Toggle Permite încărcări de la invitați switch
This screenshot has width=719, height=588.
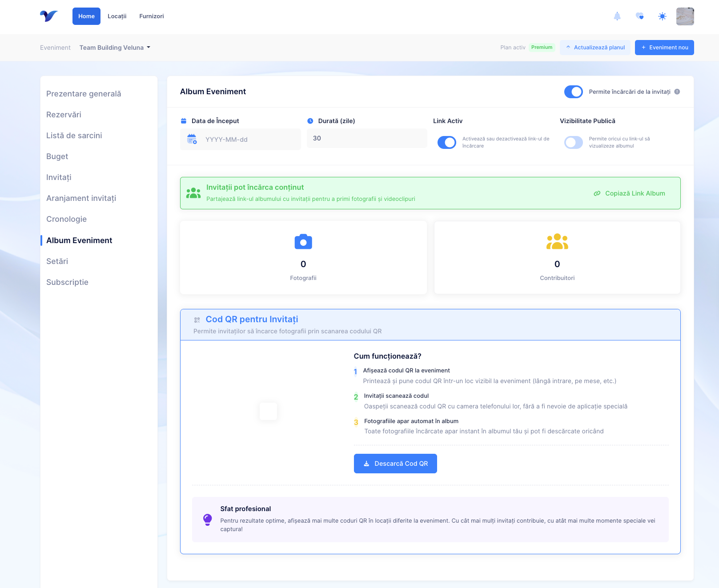tap(573, 92)
